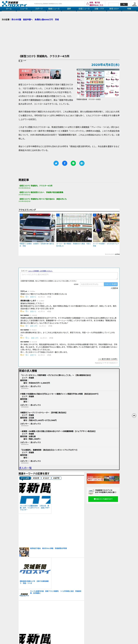Image resolution: width=138 pixels, height=644 pixels.
Task: Select the #つくば市 keyword tab
Action: pyautogui.click(x=25, y=478)
